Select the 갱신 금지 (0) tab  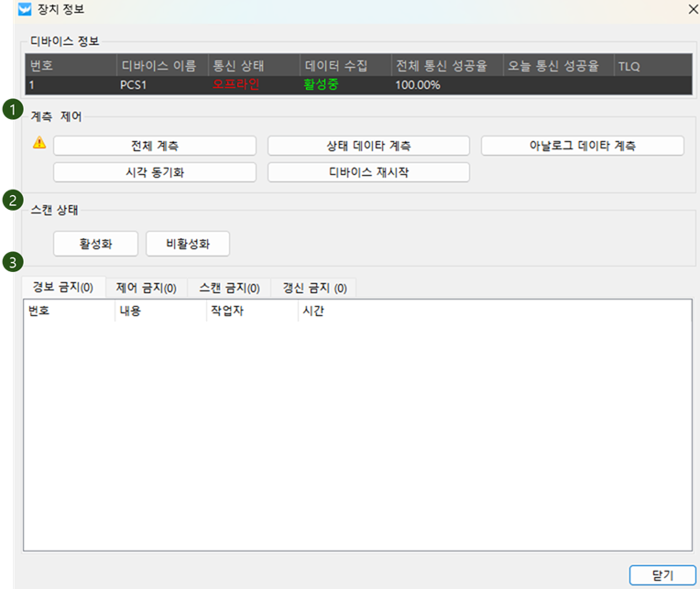pos(314,288)
